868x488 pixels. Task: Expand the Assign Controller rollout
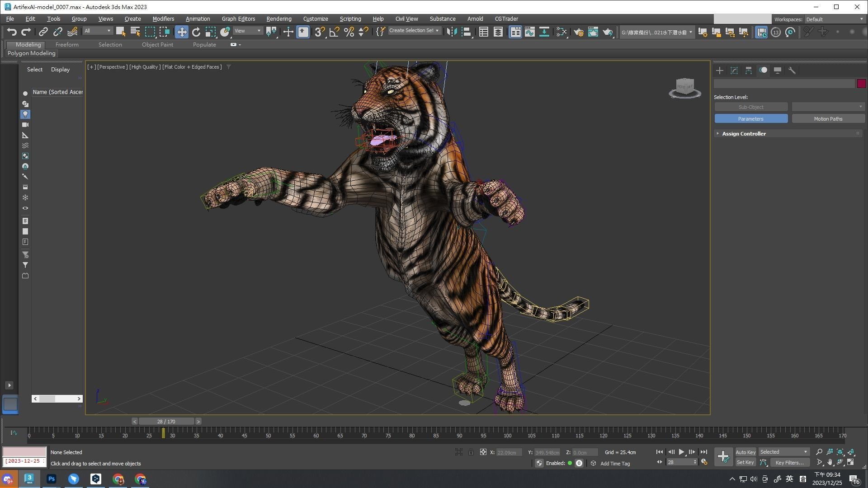click(788, 134)
